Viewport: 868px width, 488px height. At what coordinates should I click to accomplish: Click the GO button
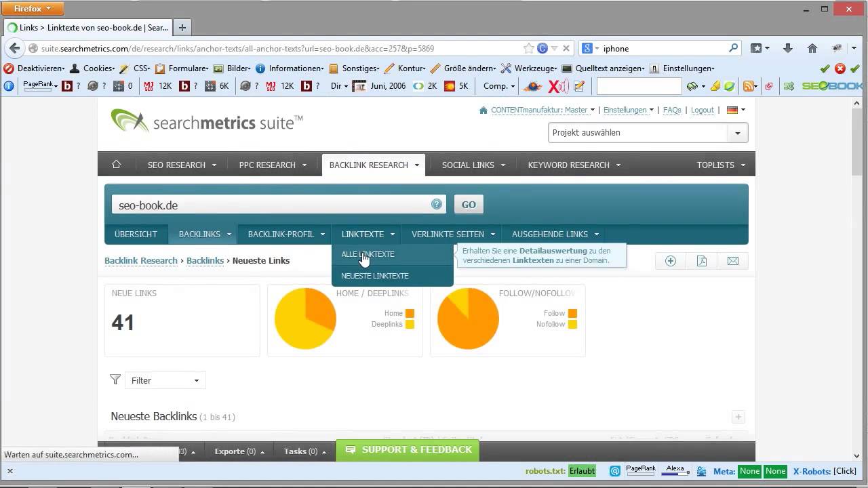[x=469, y=205]
